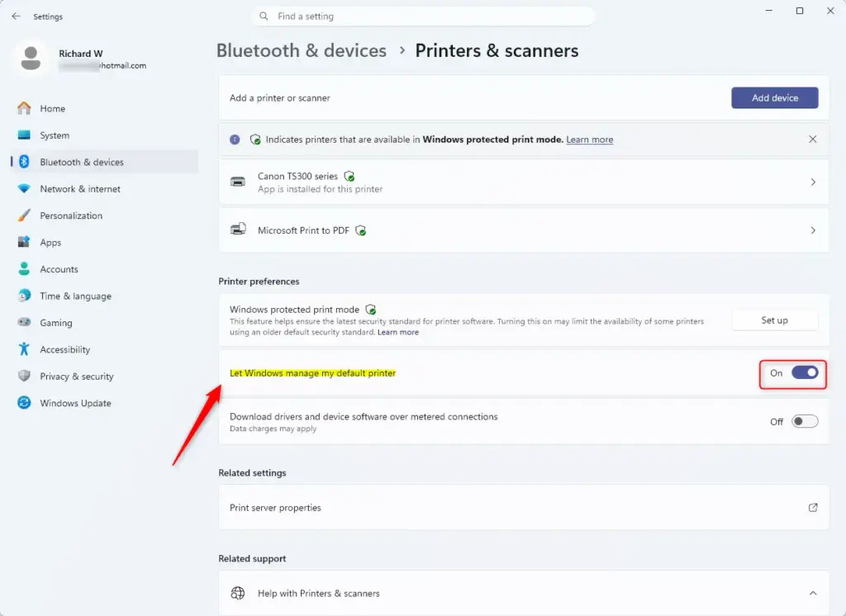Viewport: 846px width, 616px height.
Task: Click the Microsoft Print to PDF icon
Action: [x=238, y=230]
